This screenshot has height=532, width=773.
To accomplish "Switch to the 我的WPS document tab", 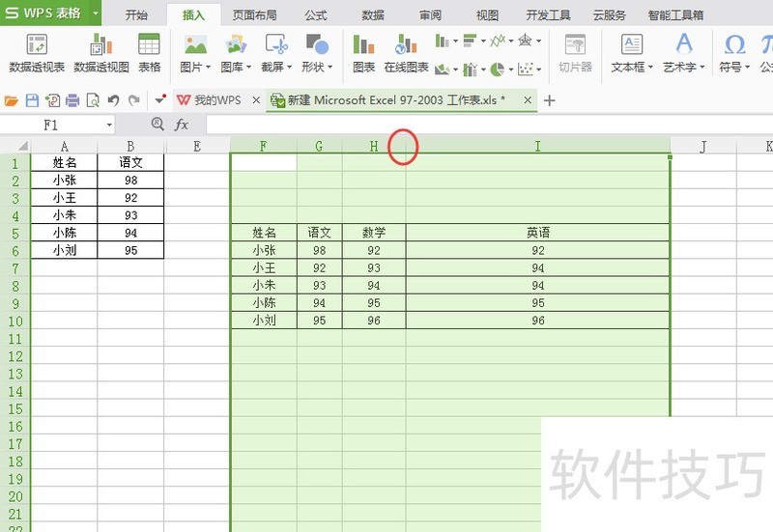I will 209,100.
